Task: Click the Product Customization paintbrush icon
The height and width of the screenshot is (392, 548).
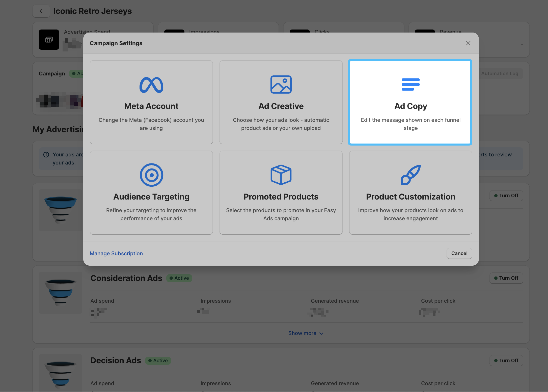Action: 411,175
